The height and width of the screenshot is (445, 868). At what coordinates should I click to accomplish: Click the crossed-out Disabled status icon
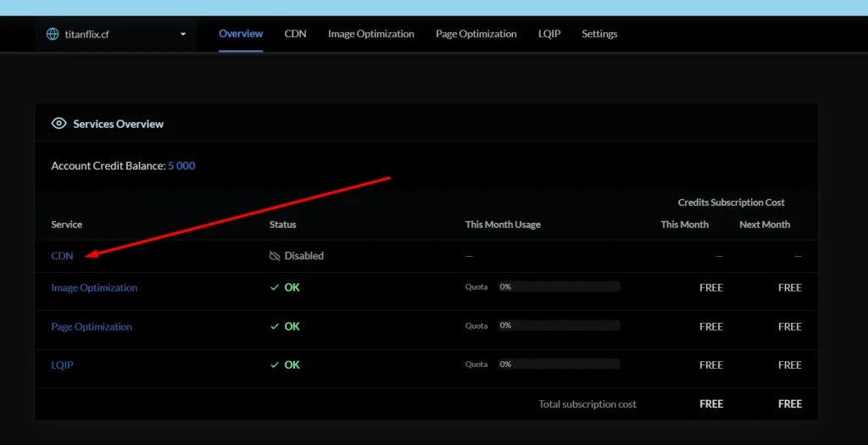click(x=274, y=256)
